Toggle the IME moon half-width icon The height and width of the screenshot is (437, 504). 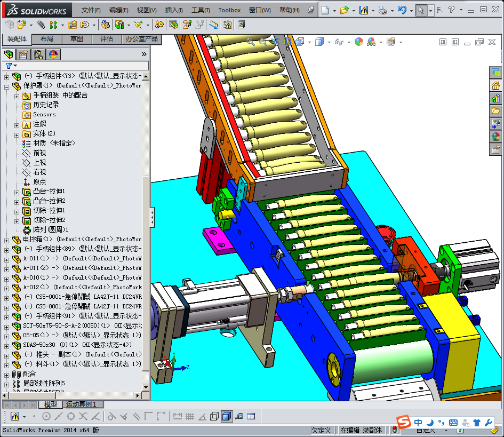[430, 423]
